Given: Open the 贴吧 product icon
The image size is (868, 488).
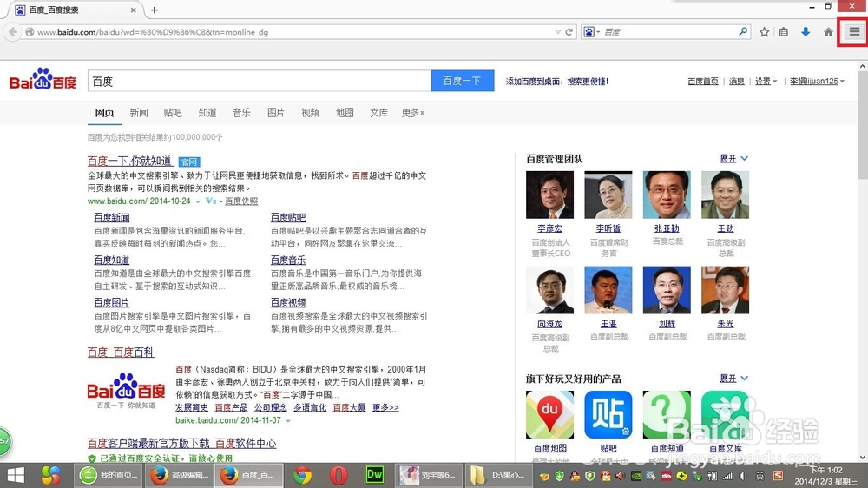Looking at the screenshot, I should [x=608, y=415].
